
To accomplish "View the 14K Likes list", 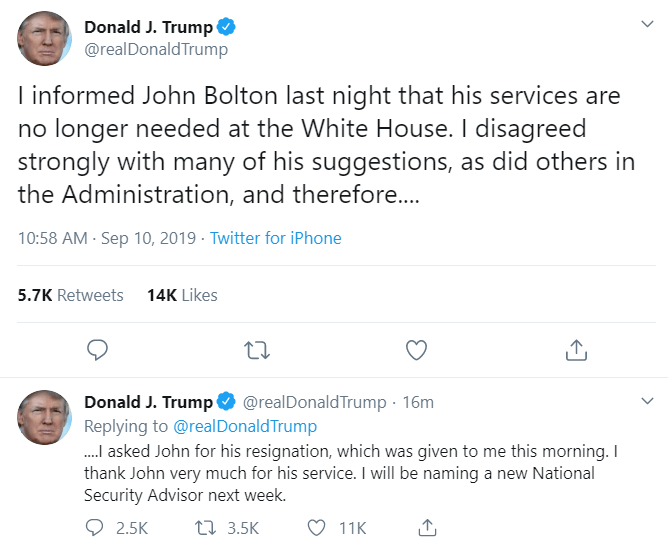I will [182, 295].
